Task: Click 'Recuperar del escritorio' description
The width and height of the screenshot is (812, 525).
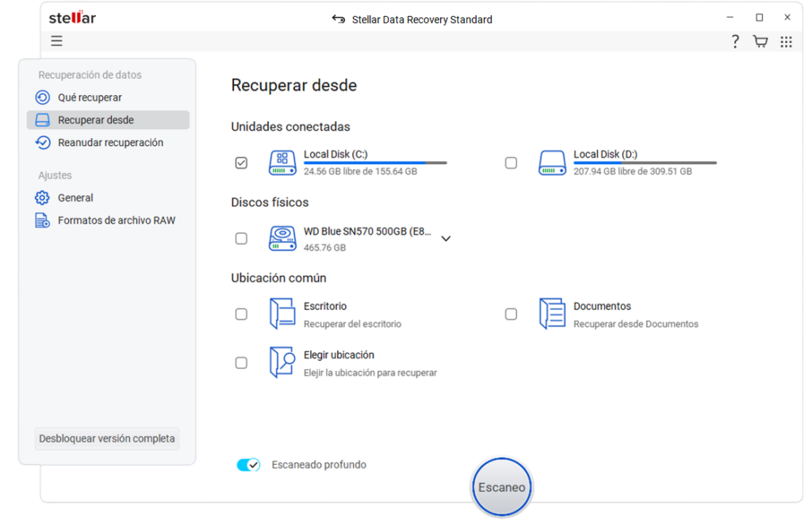Action: [x=353, y=324]
